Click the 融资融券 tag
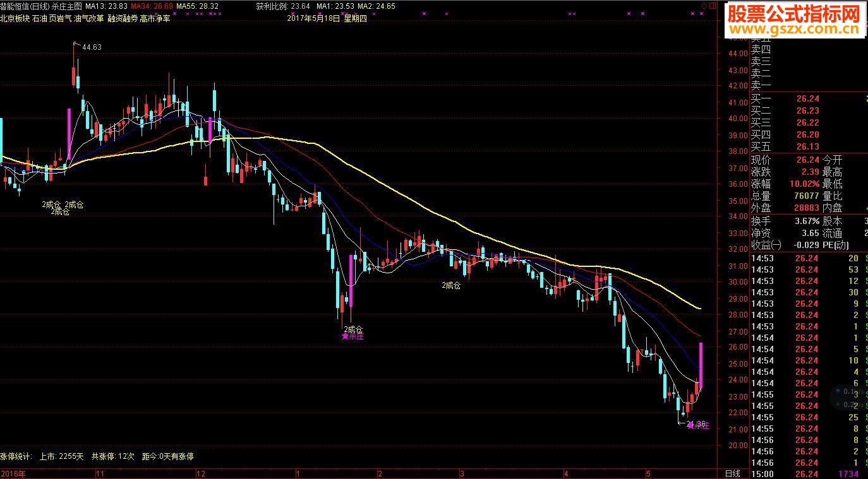This screenshot has width=868, height=479. click(123, 18)
